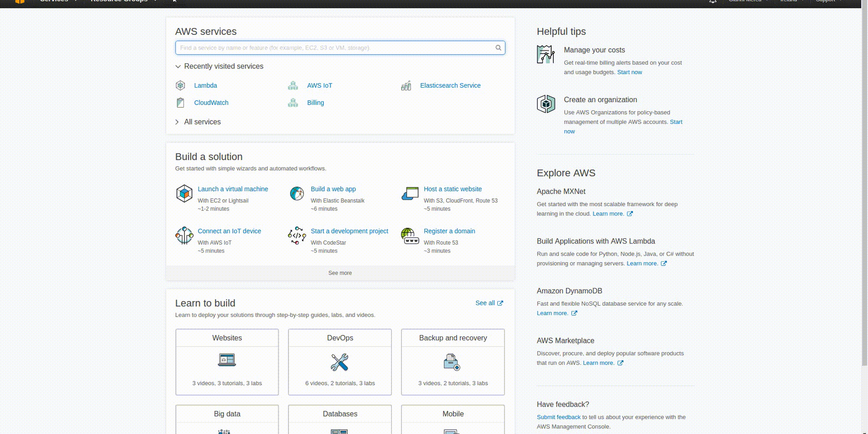This screenshot has width=868, height=434.
Task: Open the Start a development project link
Action: (x=349, y=231)
